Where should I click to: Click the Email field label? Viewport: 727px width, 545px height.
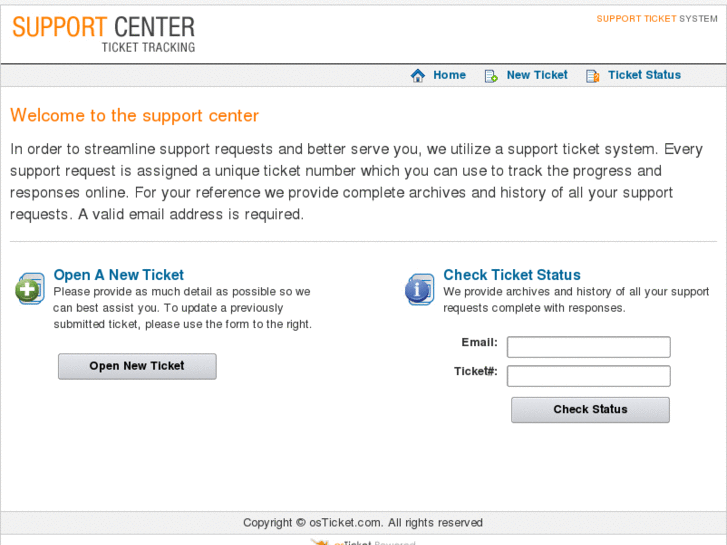pyautogui.click(x=479, y=343)
